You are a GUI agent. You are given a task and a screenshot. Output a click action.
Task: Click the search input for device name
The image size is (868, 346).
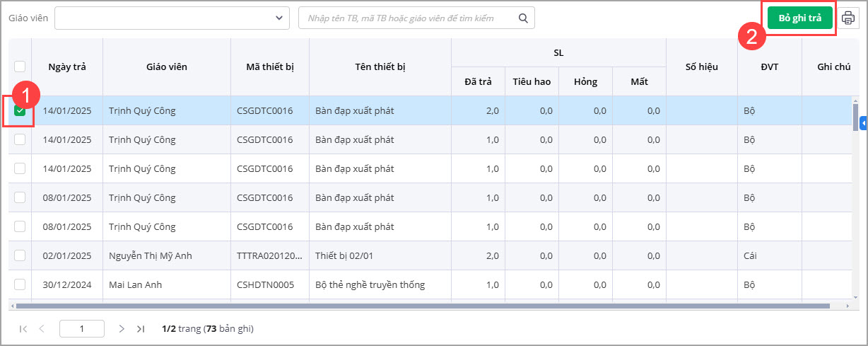pos(410,18)
